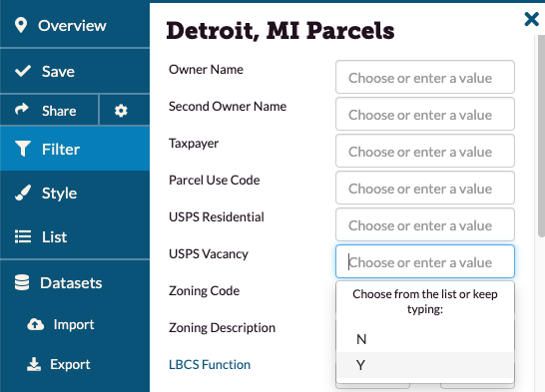Click the Import cloud upload icon
This screenshot has height=392, width=545.
[x=36, y=324]
